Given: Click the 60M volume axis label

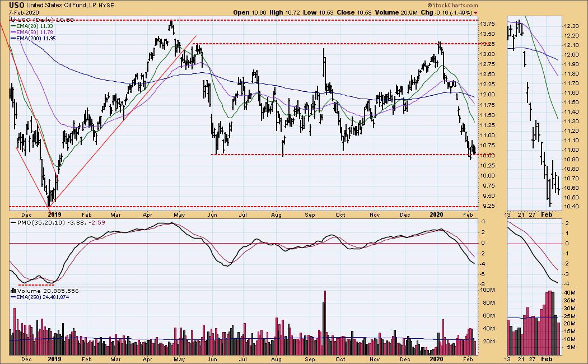Looking at the screenshot, I should click(x=489, y=316).
